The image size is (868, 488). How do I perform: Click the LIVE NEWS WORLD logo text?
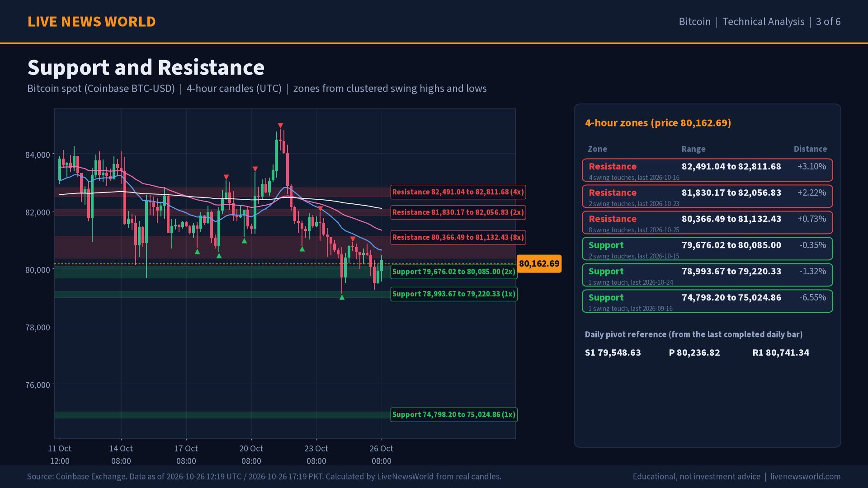click(x=92, y=22)
